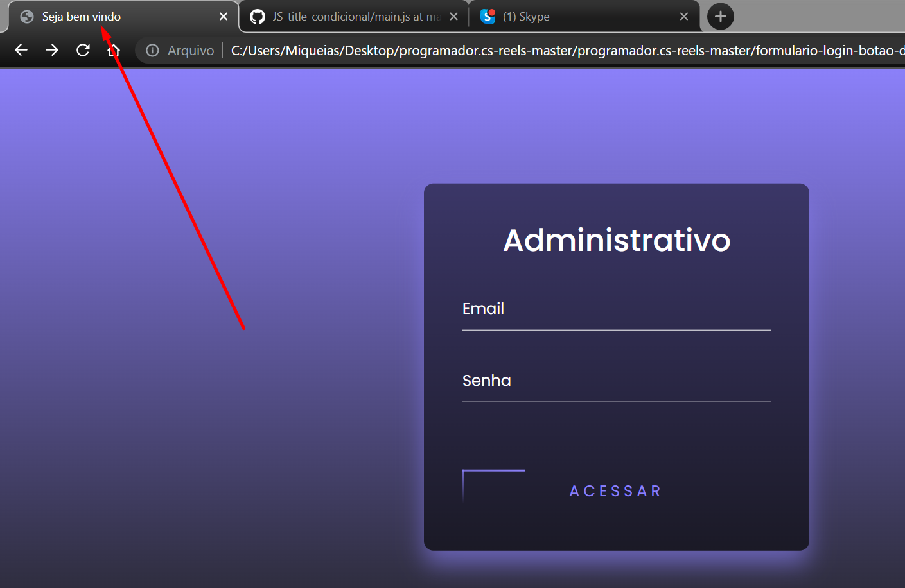Open the home page via the home icon
Image resolution: width=905 pixels, height=588 pixels.
(x=114, y=50)
